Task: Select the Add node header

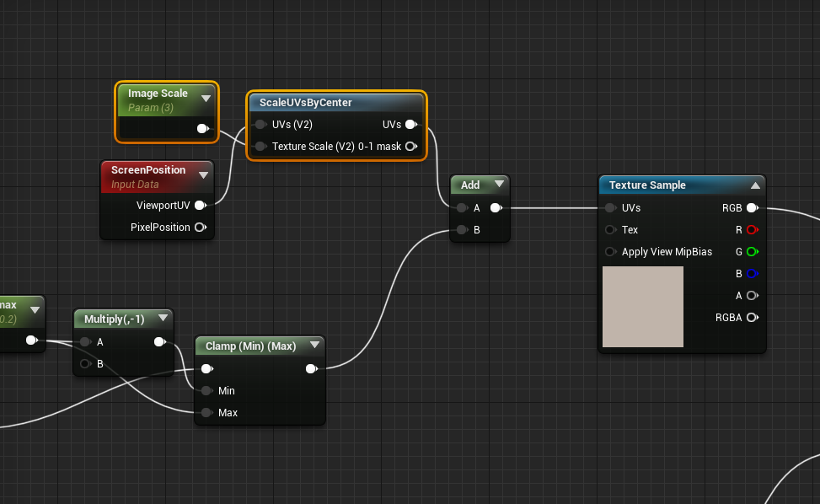Action: (480, 185)
